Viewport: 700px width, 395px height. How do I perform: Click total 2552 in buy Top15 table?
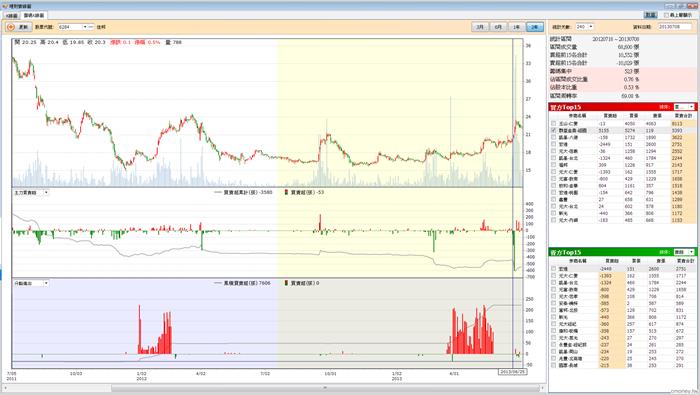(x=677, y=151)
